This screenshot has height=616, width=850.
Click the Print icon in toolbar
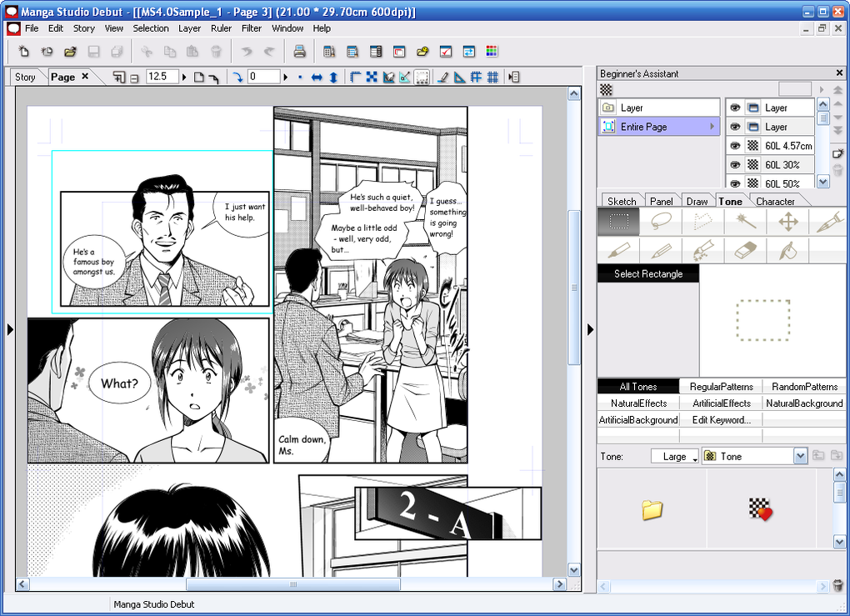click(x=299, y=52)
